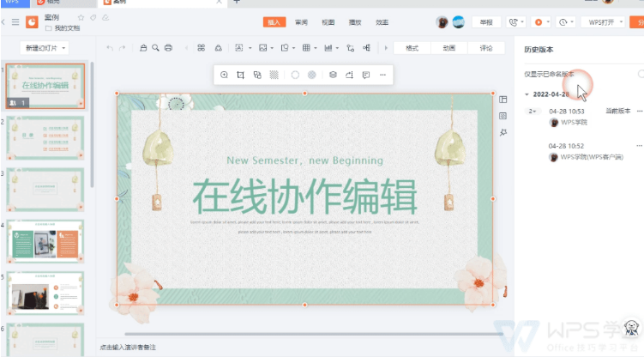The image size is (644, 357).
Task: Select the crop tool in the floating toolbar
Action: click(241, 76)
